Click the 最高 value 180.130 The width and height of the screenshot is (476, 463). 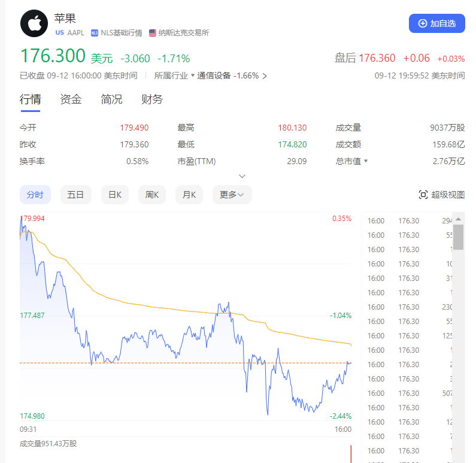(x=292, y=128)
